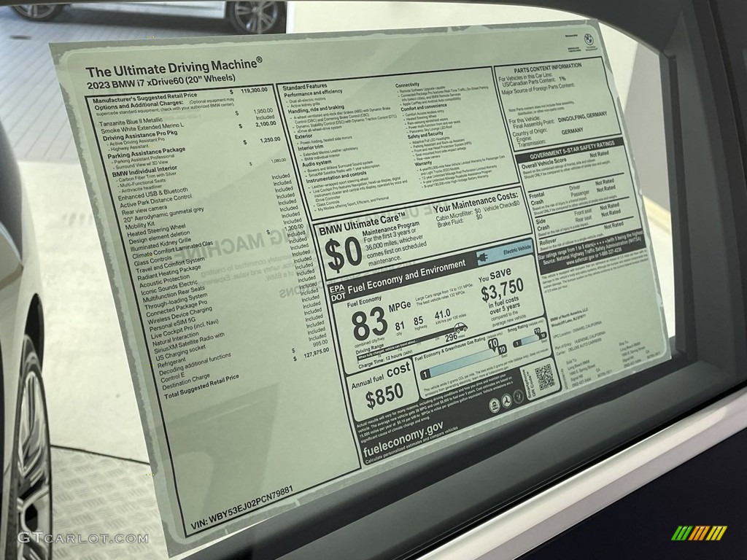747x560 pixels.
Task: Select the Mobility Kit line
Action: [x=139, y=225]
